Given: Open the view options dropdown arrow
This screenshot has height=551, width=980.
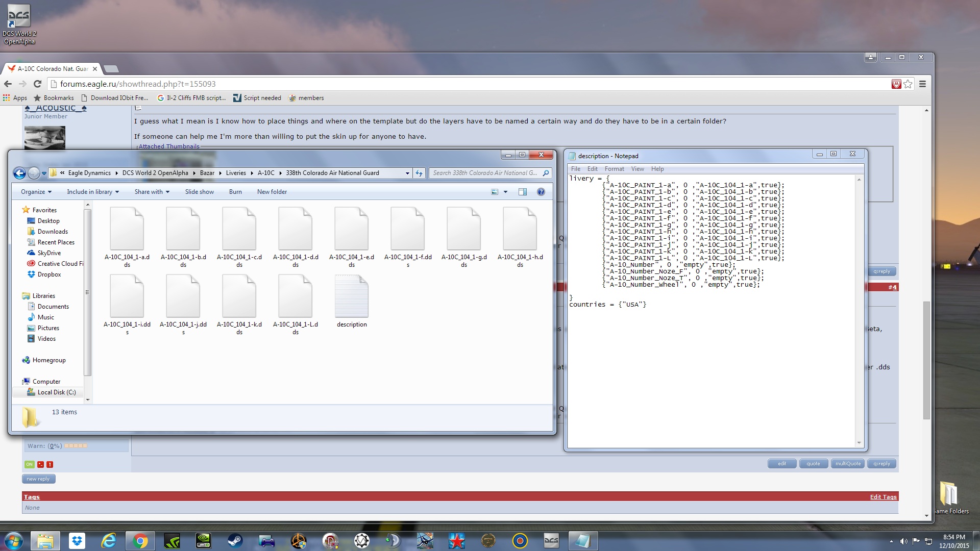Looking at the screenshot, I should [x=506, y=192].
